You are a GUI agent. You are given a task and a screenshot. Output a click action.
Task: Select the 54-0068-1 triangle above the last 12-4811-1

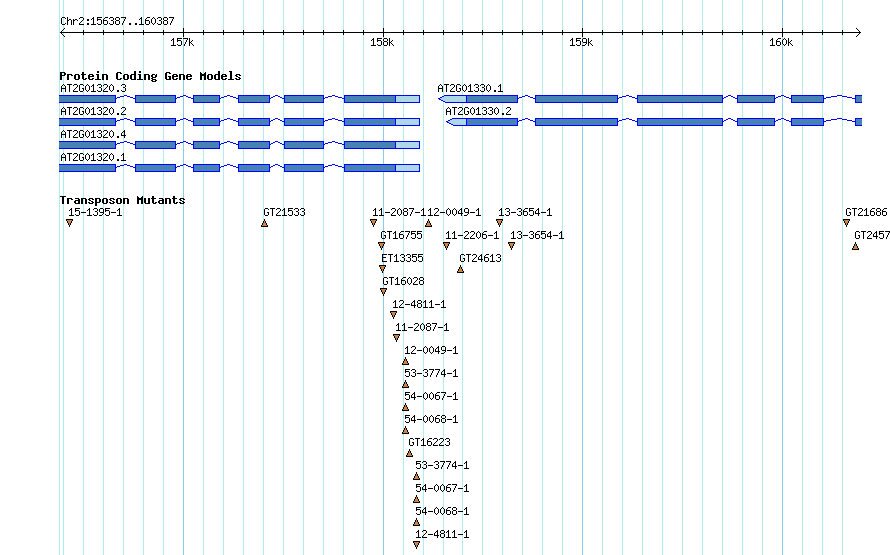[x=417, y=522]
